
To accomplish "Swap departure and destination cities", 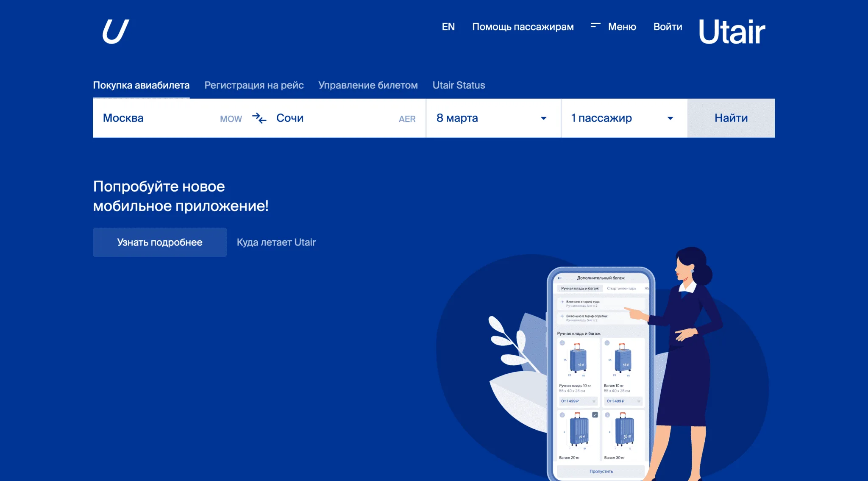I will point(259,118).
